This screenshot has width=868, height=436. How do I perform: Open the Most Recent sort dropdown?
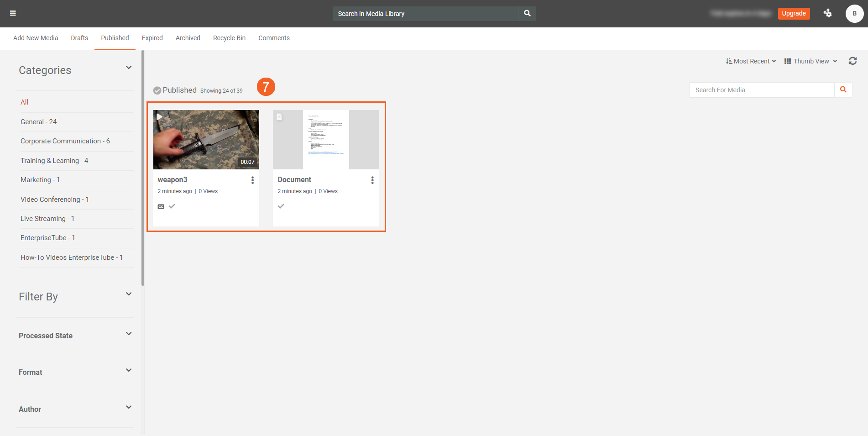click(751, 61)
